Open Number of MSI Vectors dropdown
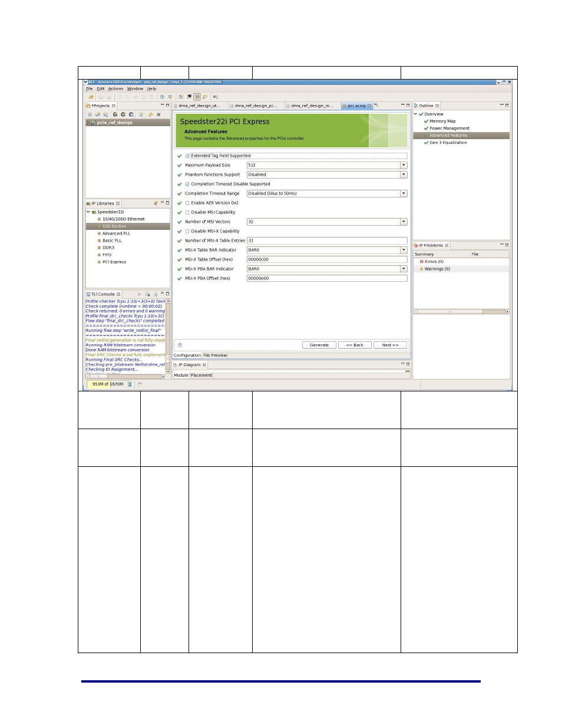The image size is (562, 728). 404,222
